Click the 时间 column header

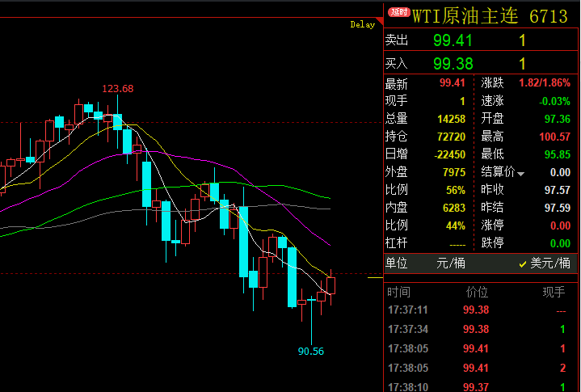(398, 293)
